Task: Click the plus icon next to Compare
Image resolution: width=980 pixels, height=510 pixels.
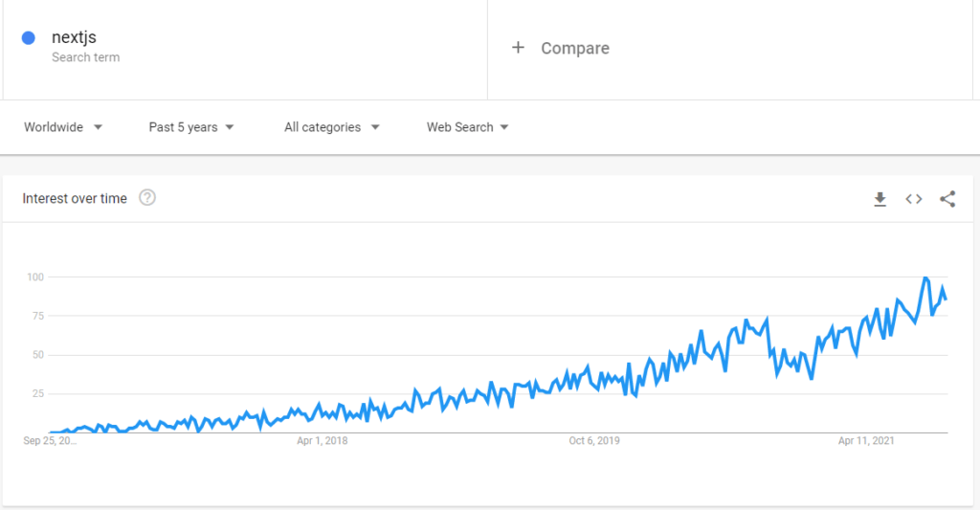Action: click(x=518, y=48)
